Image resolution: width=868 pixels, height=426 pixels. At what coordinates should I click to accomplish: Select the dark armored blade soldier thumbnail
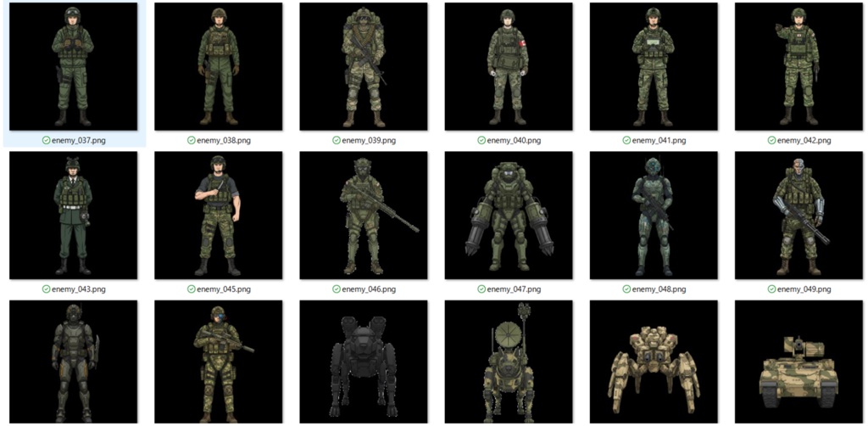[74, 362]
